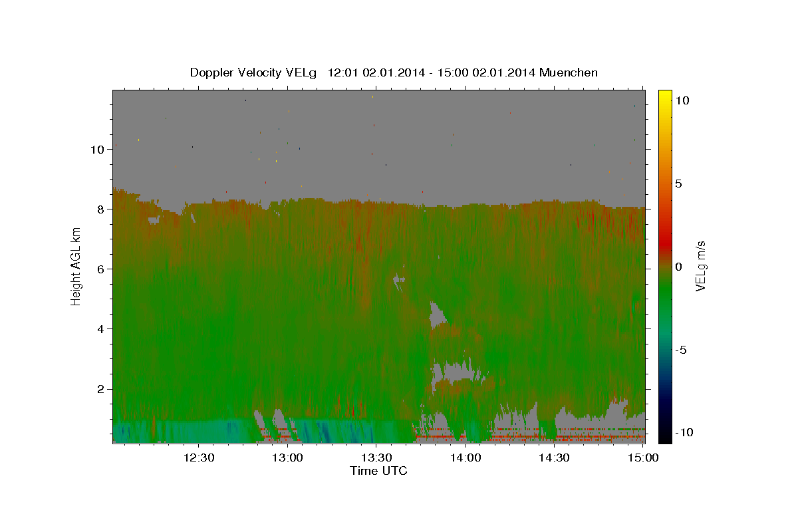798x532 pixels.
Task: Click the 'Muenchen' location in title
Action: [x=569, y=72]
